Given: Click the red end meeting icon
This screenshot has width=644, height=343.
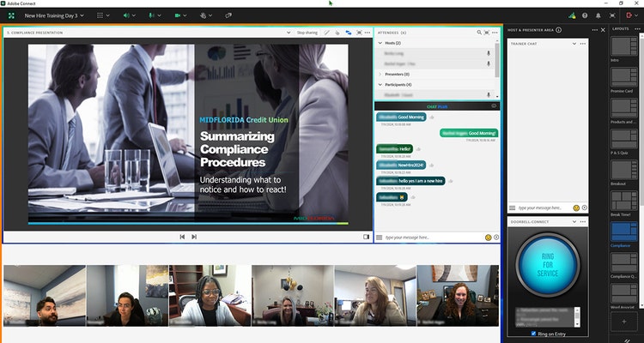Looking at the screenshot, I should (629, 15).
